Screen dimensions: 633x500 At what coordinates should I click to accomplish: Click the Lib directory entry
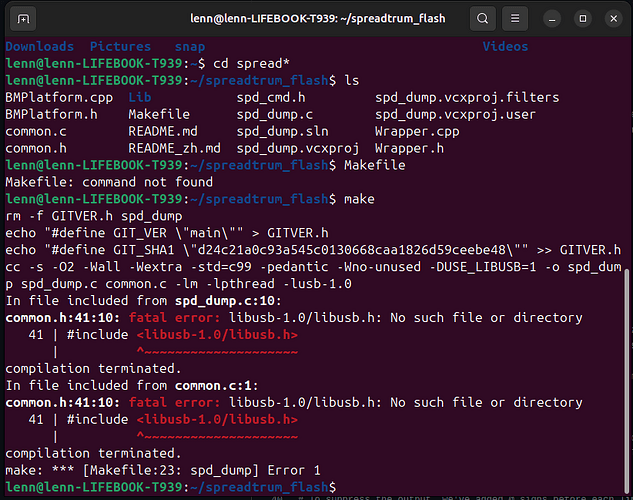pyautogui.click(x=140, y=97)
